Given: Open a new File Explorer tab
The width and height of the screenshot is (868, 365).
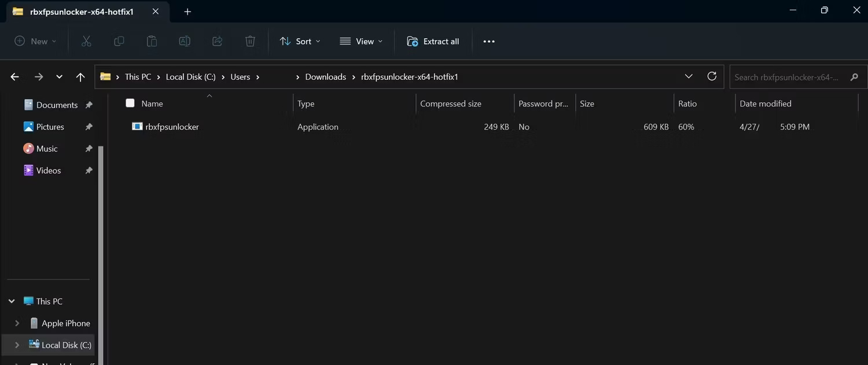Looking at the screenshot, I should (187, 11).
